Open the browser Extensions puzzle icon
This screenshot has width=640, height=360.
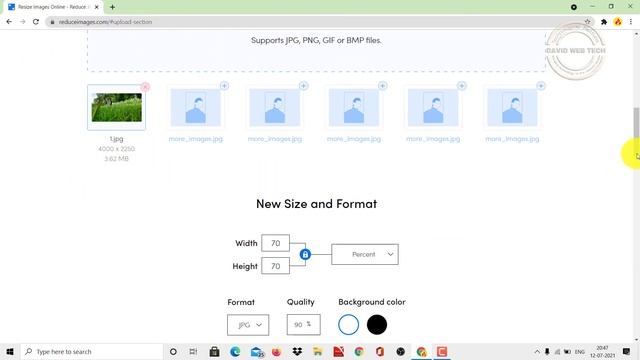(x=604, y=22)
